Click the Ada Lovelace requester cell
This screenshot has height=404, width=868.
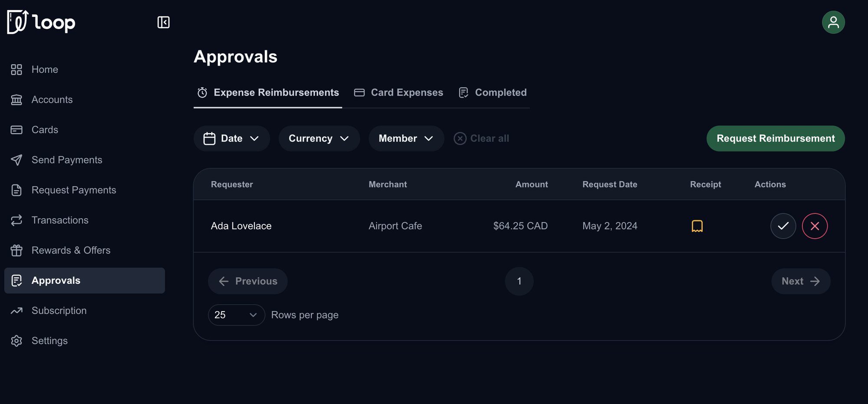click(241, 226)
